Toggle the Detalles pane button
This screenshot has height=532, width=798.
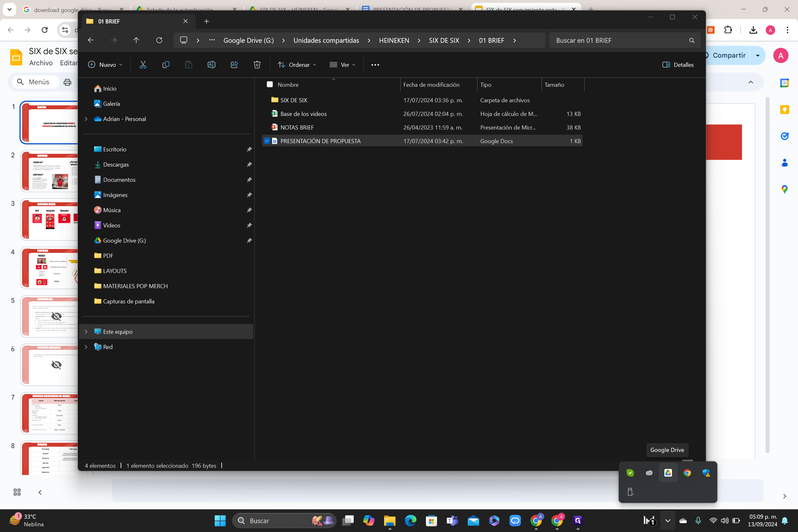point(678,65)
